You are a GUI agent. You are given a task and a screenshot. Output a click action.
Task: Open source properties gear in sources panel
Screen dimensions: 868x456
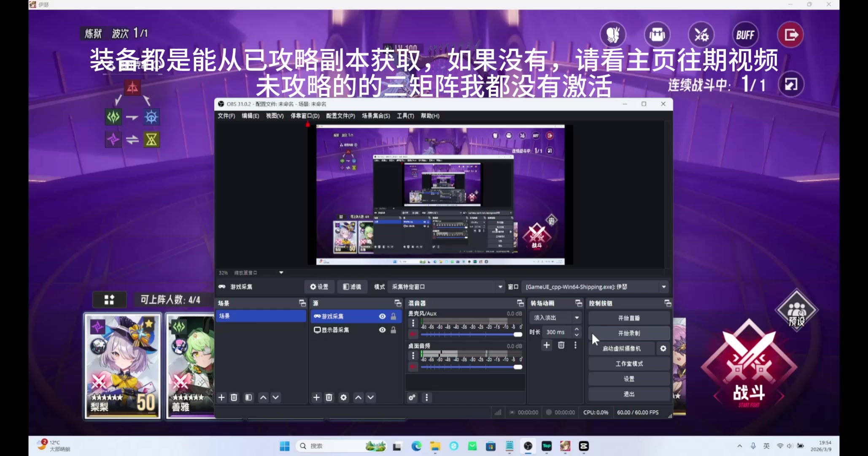343,397
